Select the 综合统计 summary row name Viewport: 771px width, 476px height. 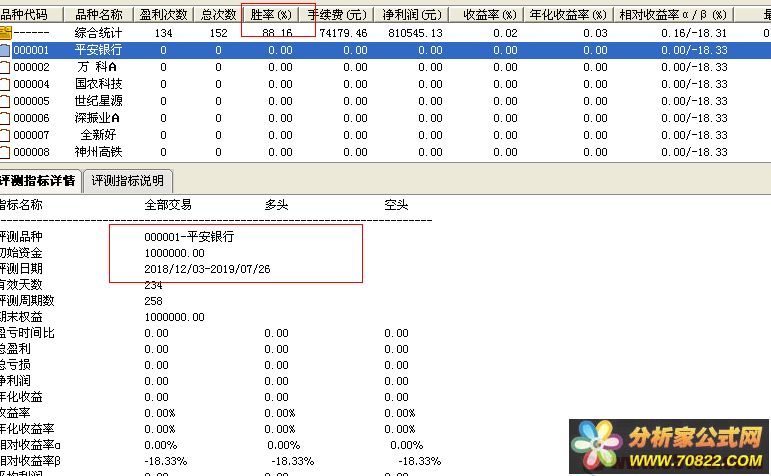pyautogui.click(x=98, y=33)
